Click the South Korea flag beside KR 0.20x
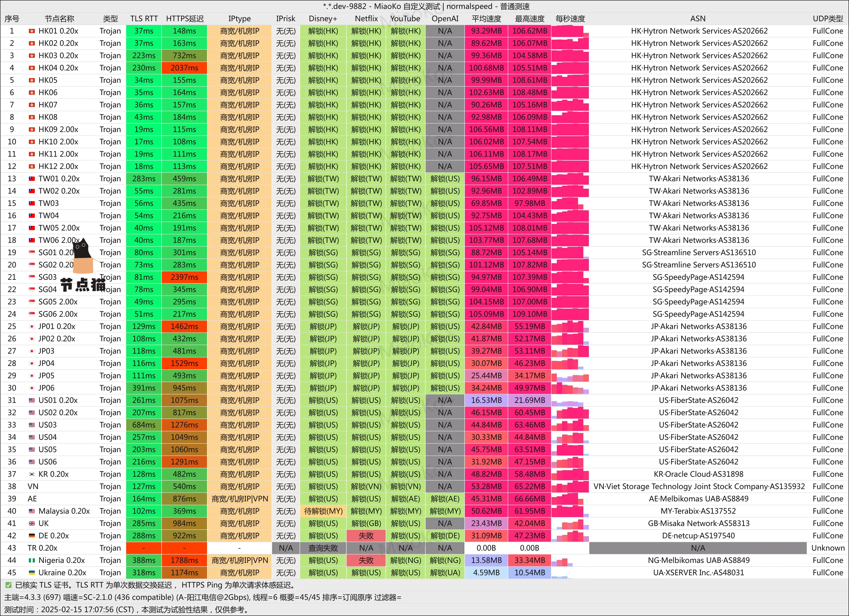Image resolution: width=849 pixels, height=616 pixels. pos(32,474)
